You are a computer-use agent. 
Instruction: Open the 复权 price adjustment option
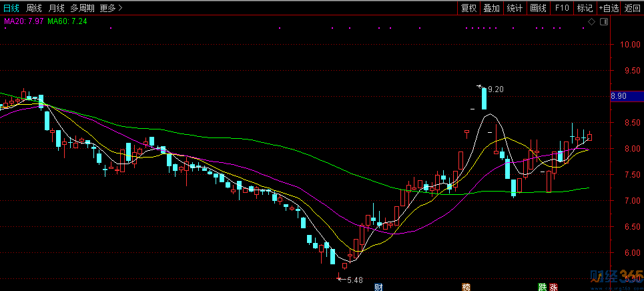pyautogui.click(x=468, y=8)
